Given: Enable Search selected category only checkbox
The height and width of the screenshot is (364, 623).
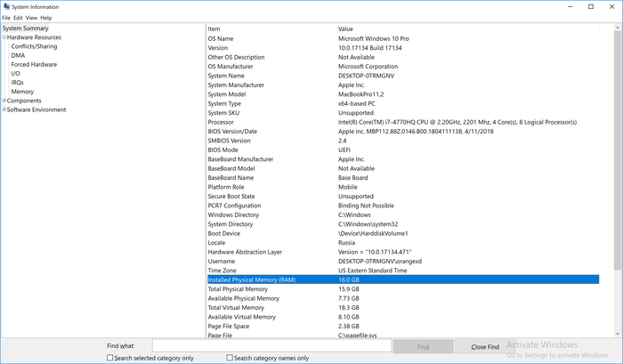Looking at the screenshot, I should 110,358.
